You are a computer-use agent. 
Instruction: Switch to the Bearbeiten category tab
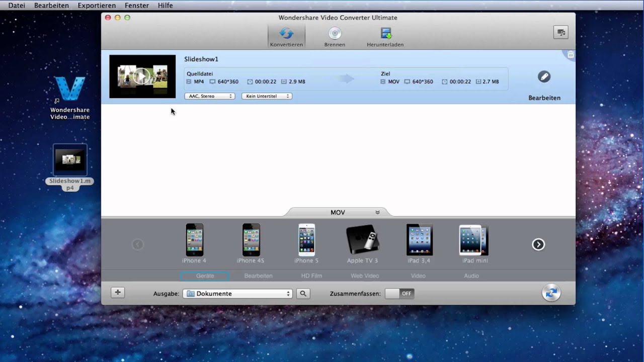pos(258,276)
